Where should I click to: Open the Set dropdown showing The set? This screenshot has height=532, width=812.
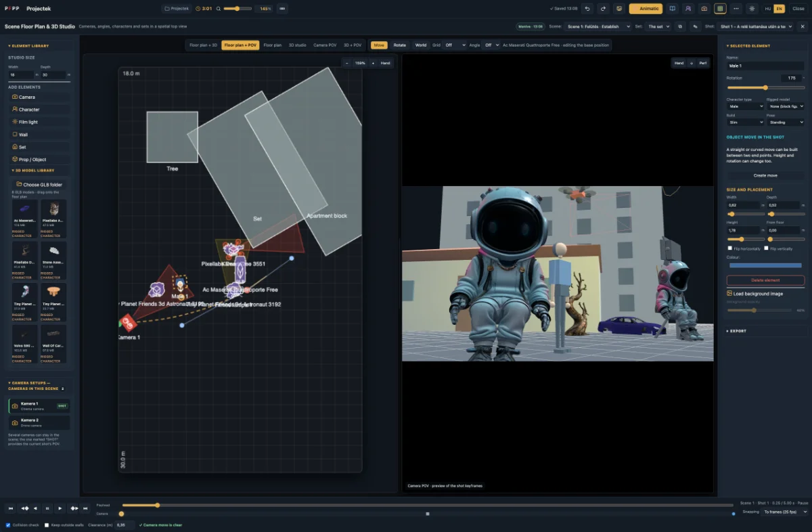[657, 26]
